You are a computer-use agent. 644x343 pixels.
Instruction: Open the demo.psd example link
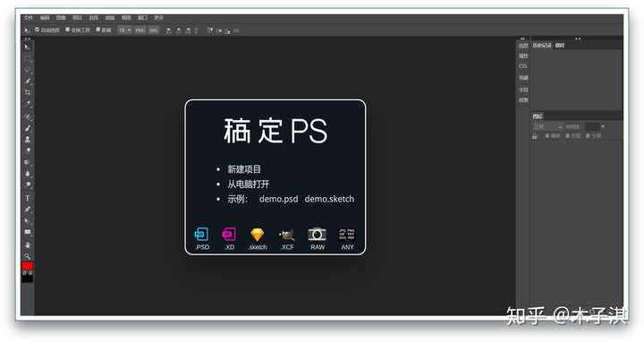[278, 199]
